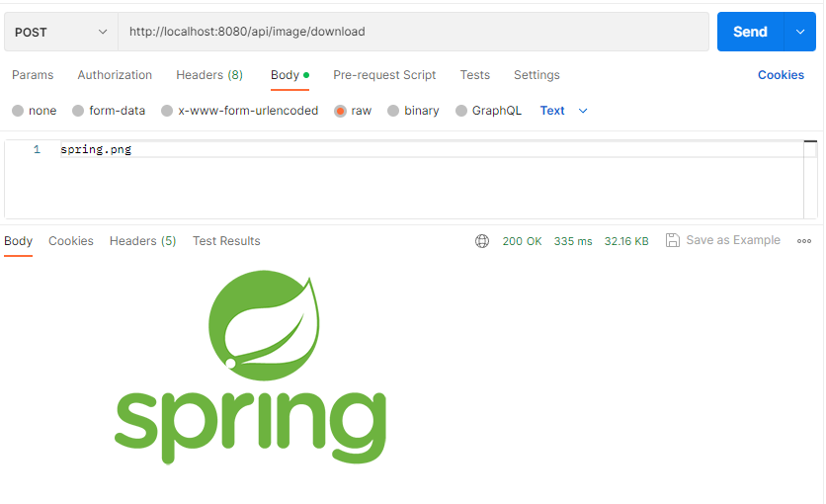Select the none body type radio
The image size is (826, 504).
(x=18, y=111)
